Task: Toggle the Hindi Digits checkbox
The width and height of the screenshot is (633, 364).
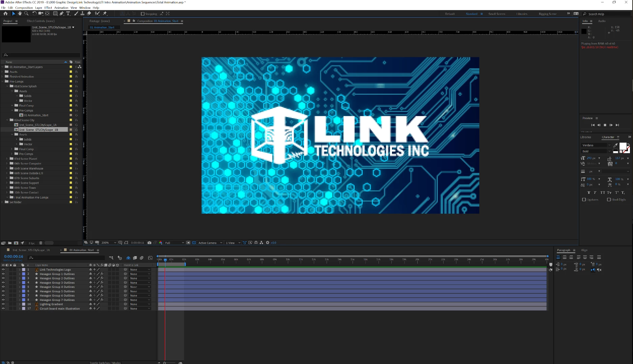Action: [609, 200]
